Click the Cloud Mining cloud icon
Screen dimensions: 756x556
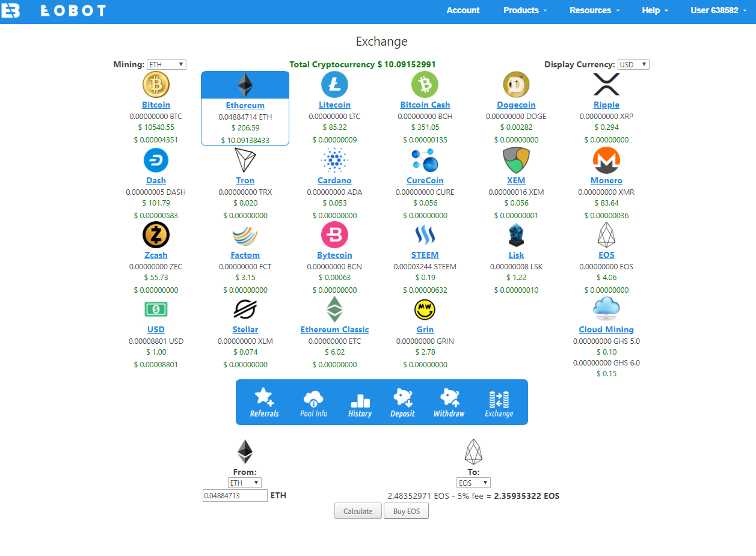click(x=606, y=309)
